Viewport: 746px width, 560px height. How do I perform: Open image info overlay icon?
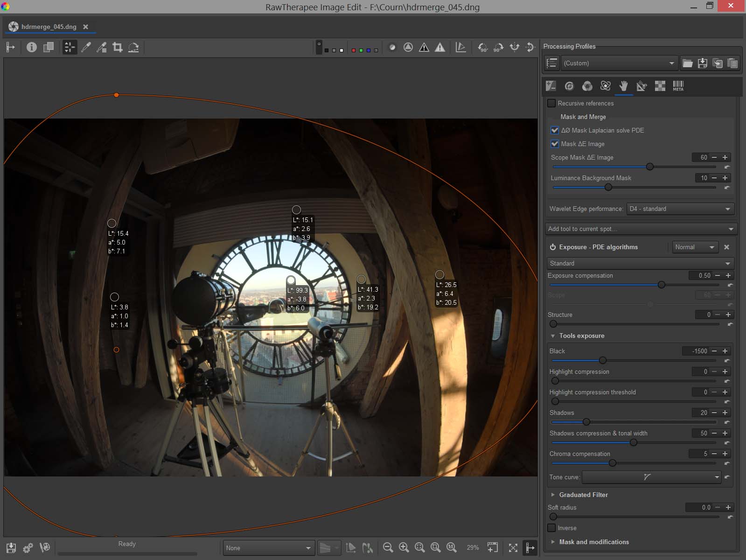(31, 47)
